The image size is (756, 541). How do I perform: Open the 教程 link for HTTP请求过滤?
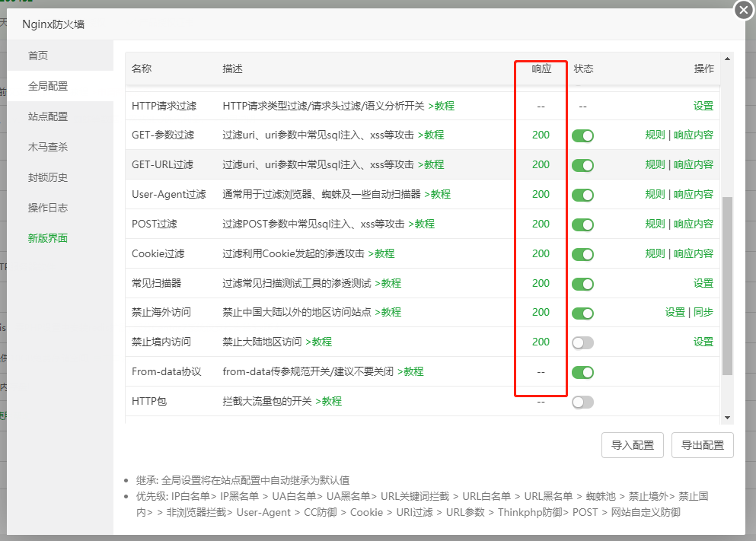pyautogui.click(x=441, y=106)
